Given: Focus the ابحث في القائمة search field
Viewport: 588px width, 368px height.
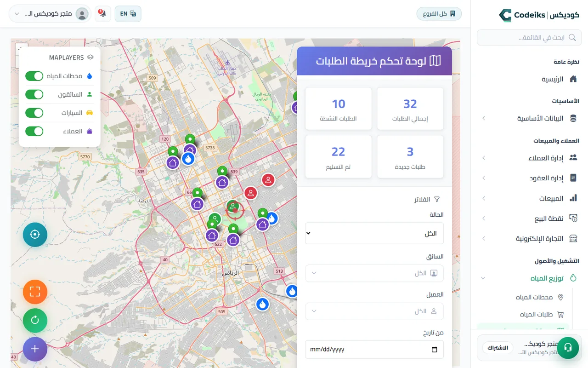Looking at the screenshot, I should click(x=529, y=38).
